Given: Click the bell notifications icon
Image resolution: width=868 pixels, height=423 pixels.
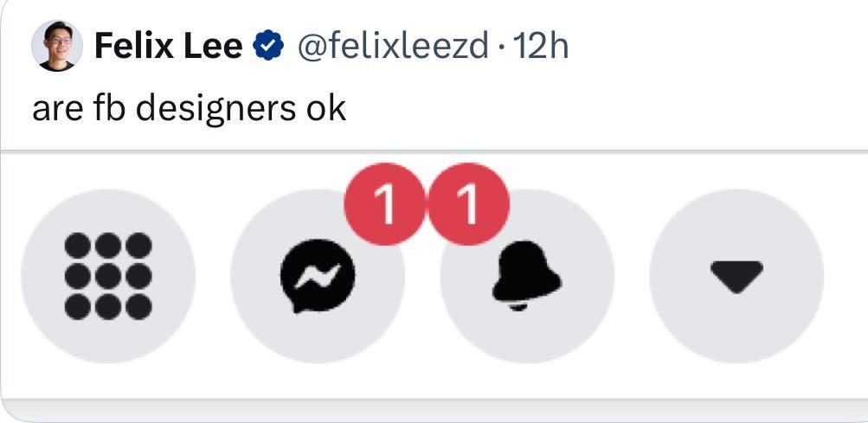Looking at the screenshot, I should [526, 277].
